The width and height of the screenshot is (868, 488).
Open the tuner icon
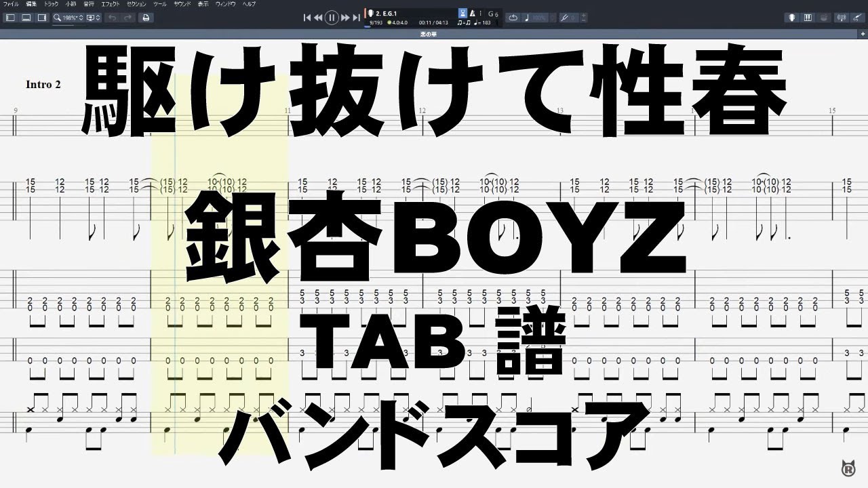coord(842,18)
